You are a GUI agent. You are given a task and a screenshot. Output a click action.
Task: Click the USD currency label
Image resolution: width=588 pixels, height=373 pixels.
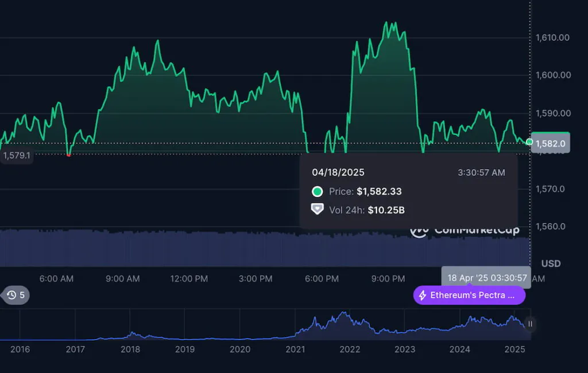click(551, 263)
